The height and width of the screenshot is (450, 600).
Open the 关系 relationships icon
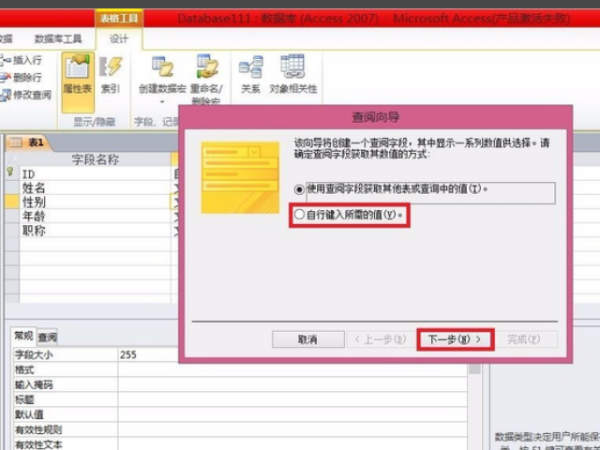click(x=251, y=67)
